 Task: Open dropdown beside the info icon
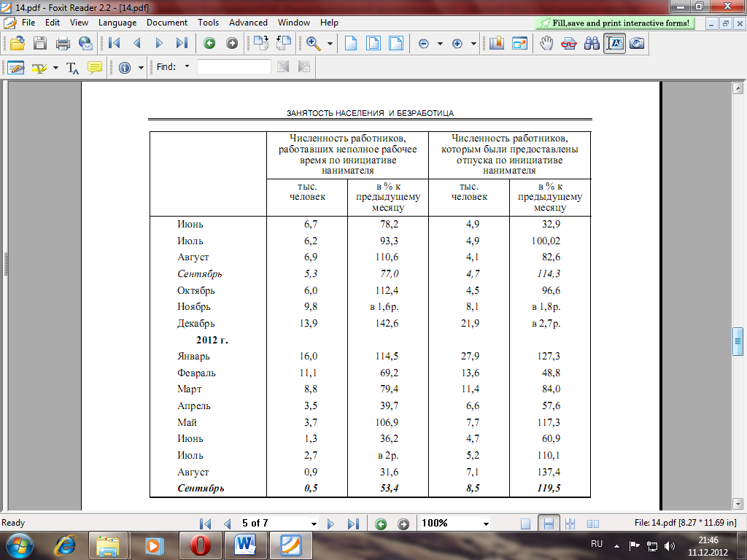[141, 68]
